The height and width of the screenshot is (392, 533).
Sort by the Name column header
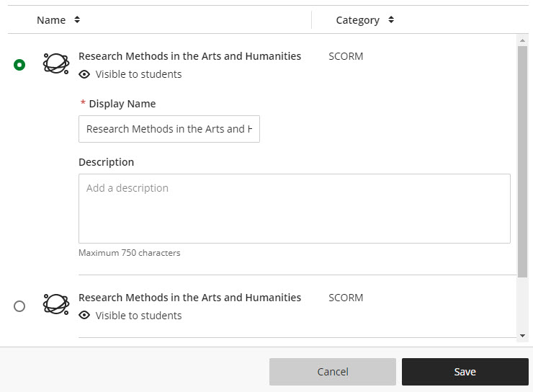(51, 20)
